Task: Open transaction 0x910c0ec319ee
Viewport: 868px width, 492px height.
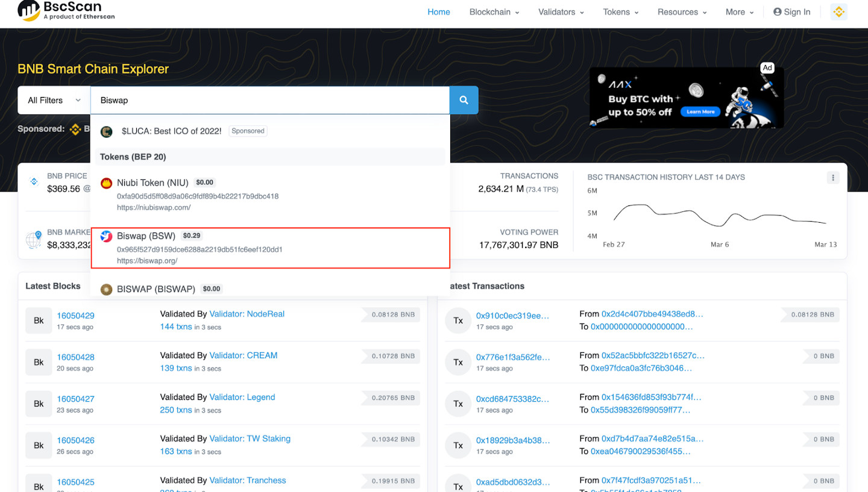Action: point(513,316)
